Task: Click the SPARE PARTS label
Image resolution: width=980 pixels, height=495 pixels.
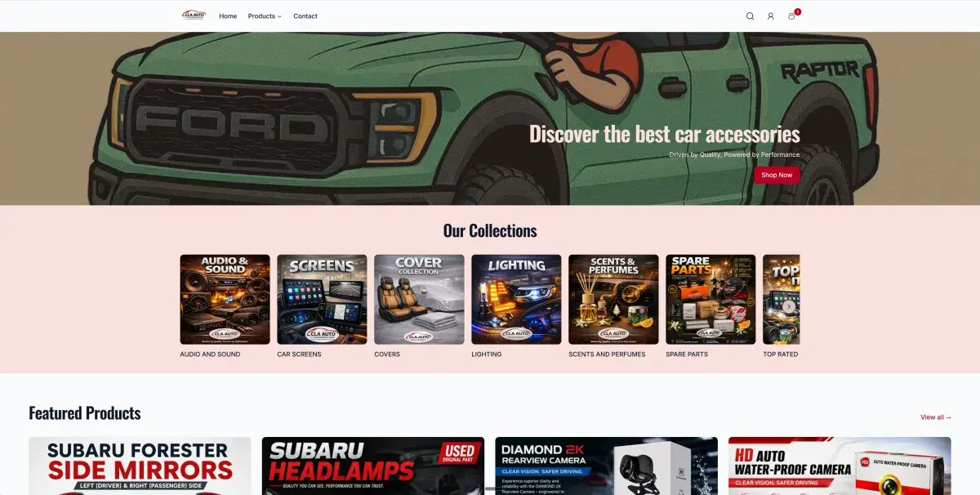Action: pyautogui.click(x=687, y=355)
